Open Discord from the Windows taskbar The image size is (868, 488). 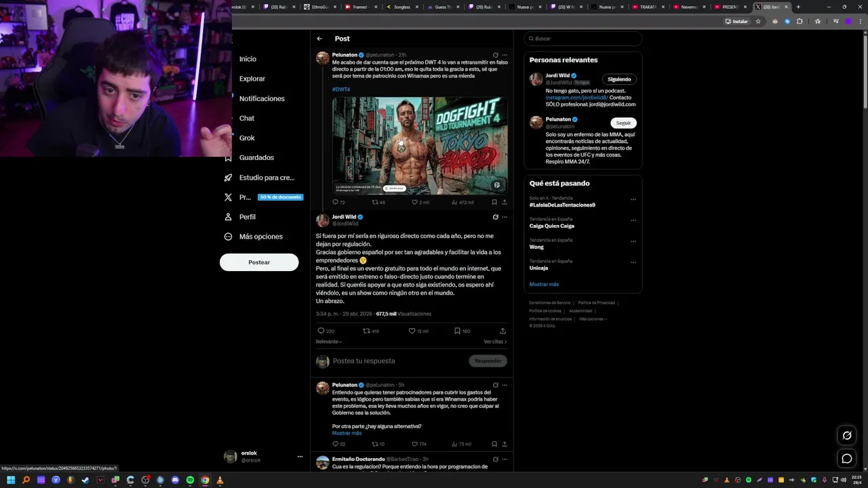(x=175, y=480)
